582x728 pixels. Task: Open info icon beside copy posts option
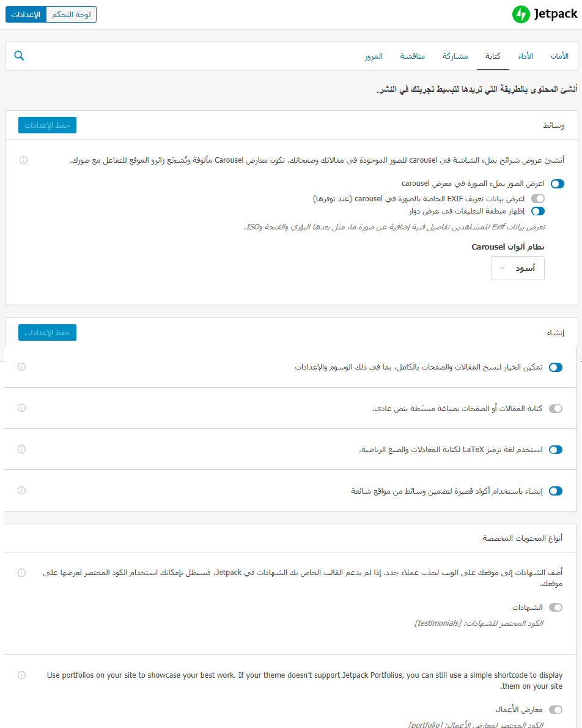tap(21, 367)
